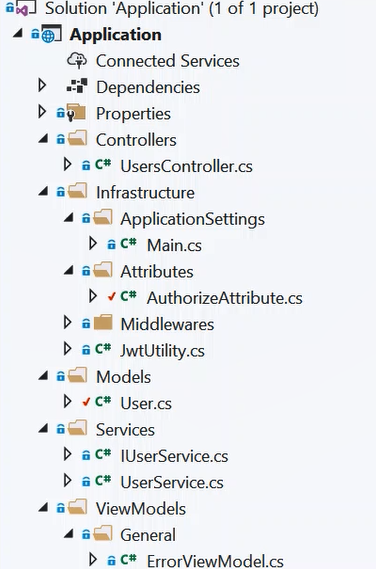Click the C# icon of User.cs
The width and height of the screenshot is (376, 569).
pyautogui.click(x=103, y=401)
